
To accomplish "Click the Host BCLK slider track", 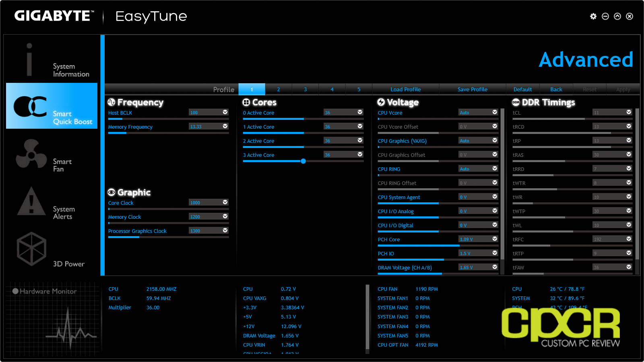I will pos(168,119).
